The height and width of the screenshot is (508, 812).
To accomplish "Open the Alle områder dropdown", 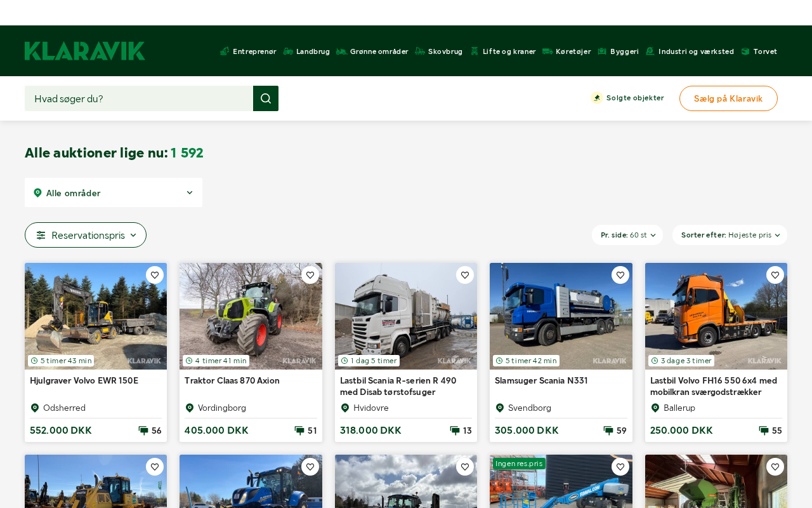I will [x=114, y=192].
